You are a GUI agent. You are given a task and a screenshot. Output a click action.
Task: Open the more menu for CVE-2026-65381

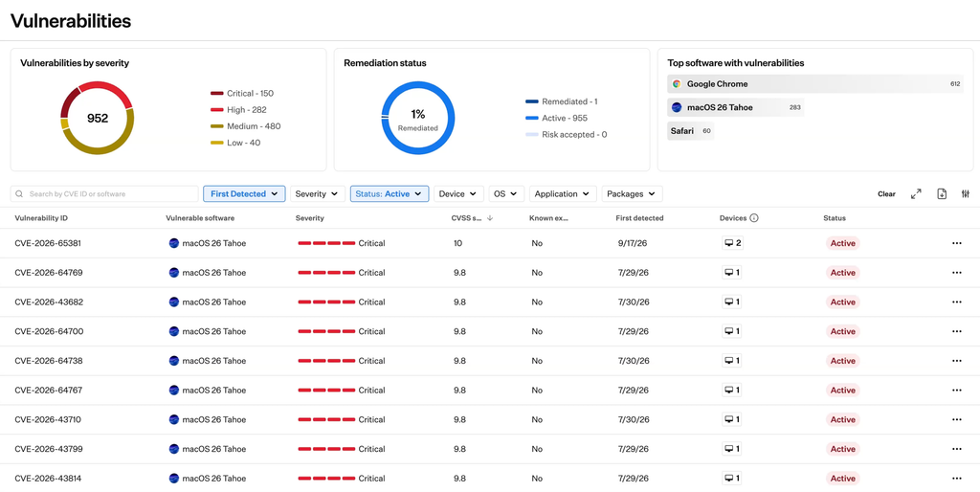point(956,243)
